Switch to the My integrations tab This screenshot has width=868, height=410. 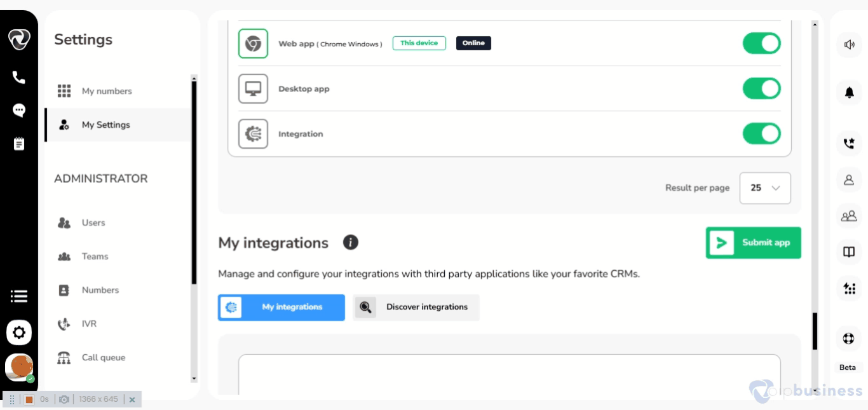tap(281, 307)
